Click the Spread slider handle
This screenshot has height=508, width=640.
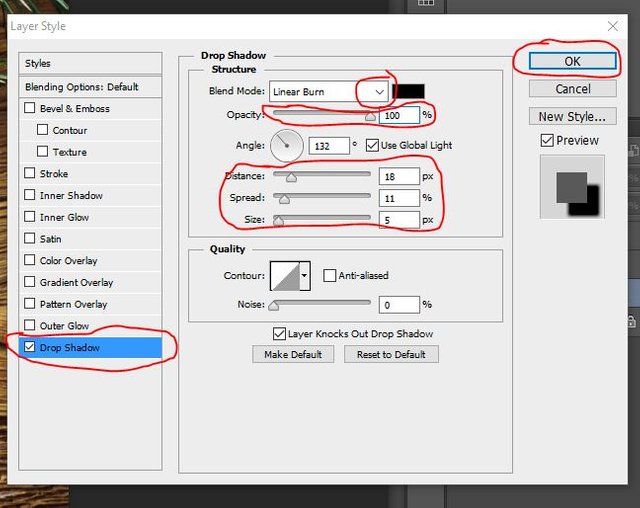click(x=284, y=199)
